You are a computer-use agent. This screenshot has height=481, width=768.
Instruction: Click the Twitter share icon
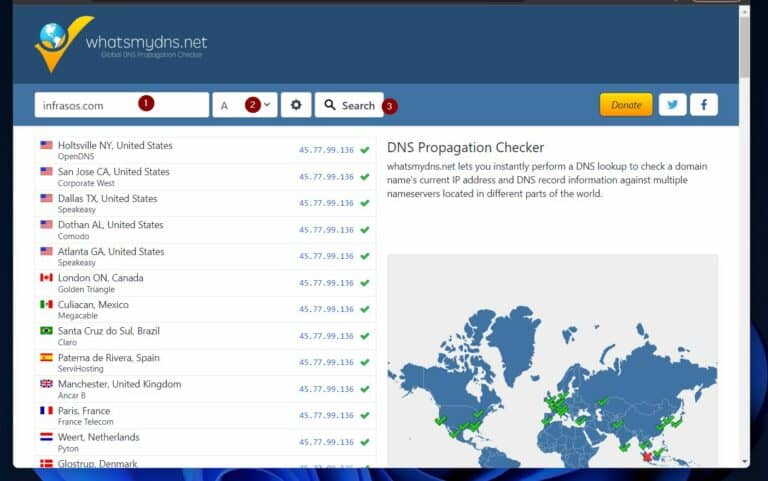click(x=672, y=104)
